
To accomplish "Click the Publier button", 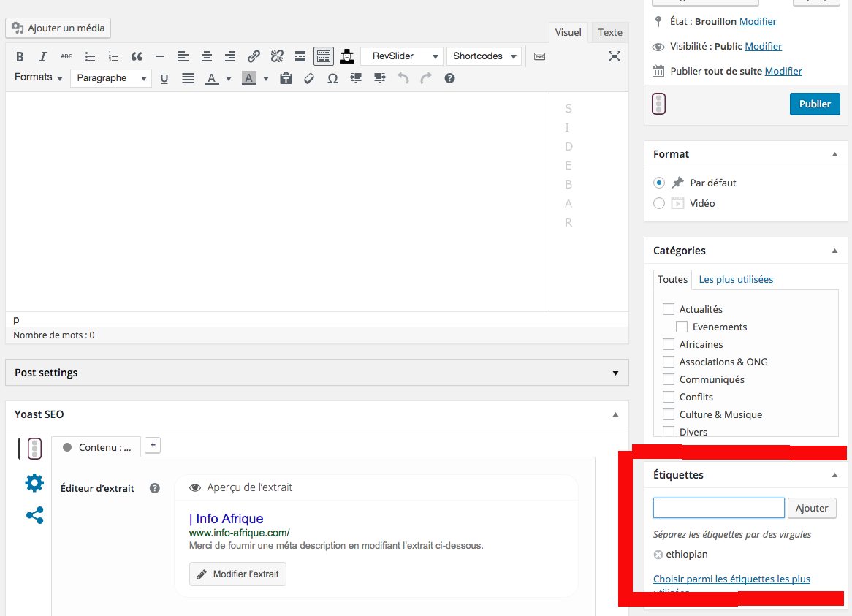I will 815,104.
